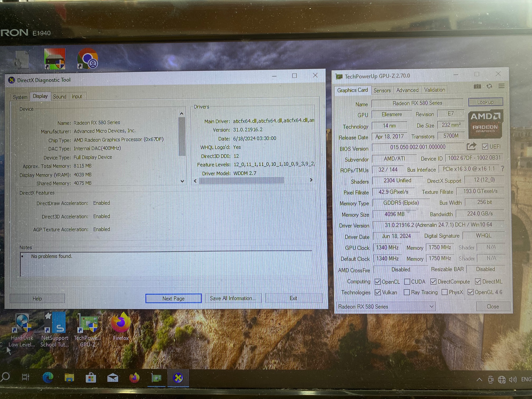Open the Hard Disk Low Level desktop shortcut
The width and height of the screenshot is (532, 399).
point(22,330)
